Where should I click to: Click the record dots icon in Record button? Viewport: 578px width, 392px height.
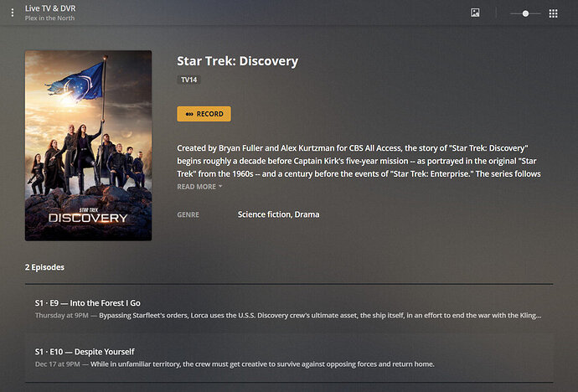(x=189, y=114)
